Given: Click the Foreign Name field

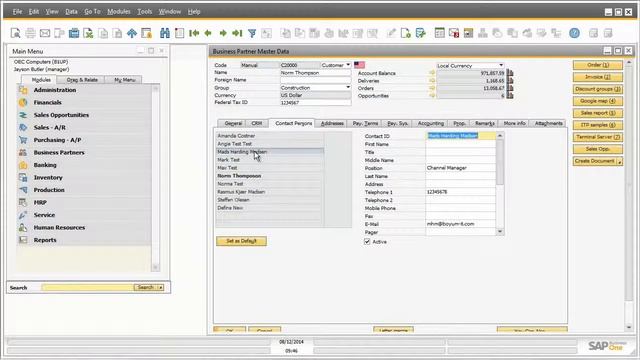Looking at the screenshot, I should click(316, 80).
